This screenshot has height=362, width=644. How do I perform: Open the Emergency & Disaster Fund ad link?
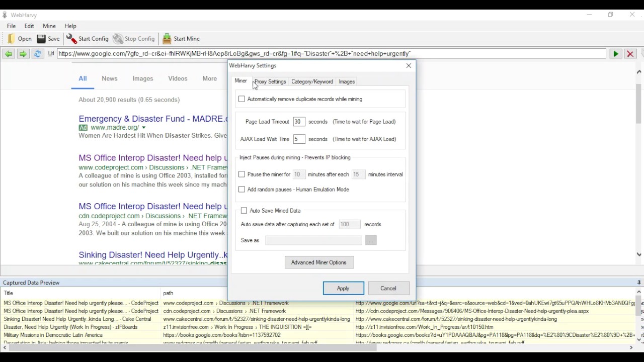[153, 119]
